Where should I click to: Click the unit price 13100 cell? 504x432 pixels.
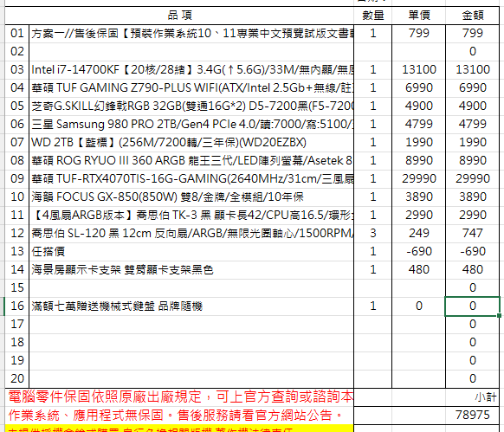(419, 69)
